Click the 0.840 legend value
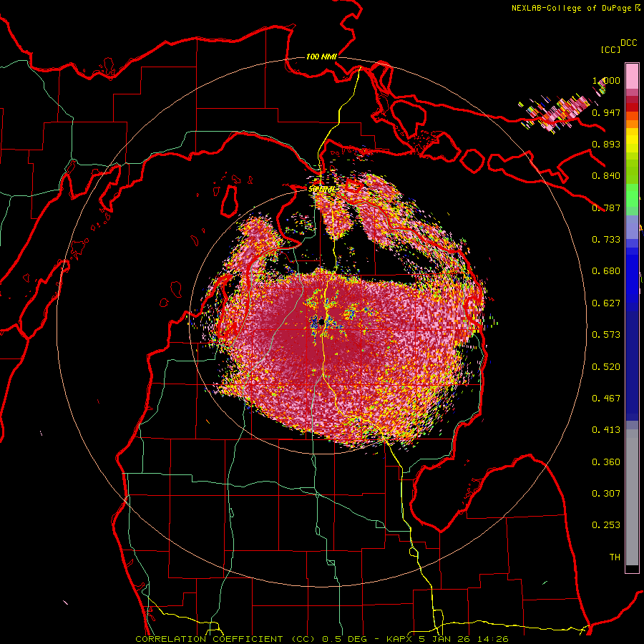 (x=606, y=176)
